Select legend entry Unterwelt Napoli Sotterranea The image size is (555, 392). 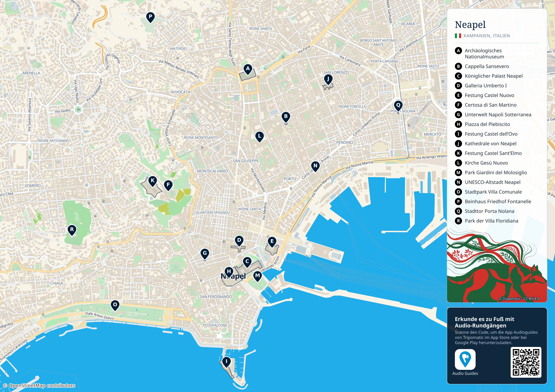click(498, 115)
